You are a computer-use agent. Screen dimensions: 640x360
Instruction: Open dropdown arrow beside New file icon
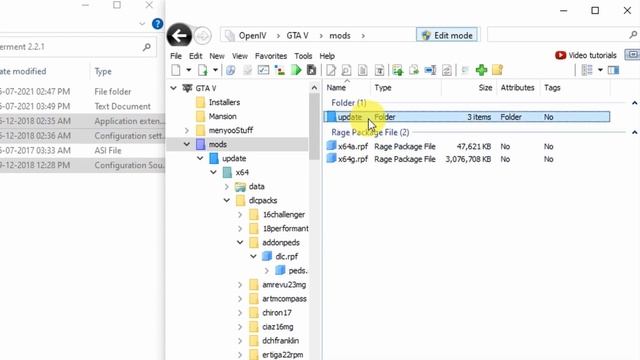(x=189, y=70)
